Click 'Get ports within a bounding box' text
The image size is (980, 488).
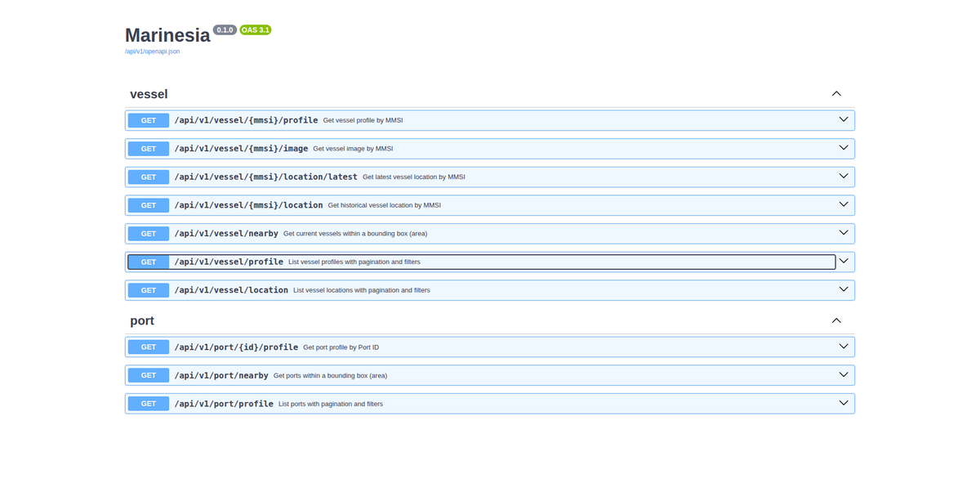pyautogui.click(x=330, y=375)
